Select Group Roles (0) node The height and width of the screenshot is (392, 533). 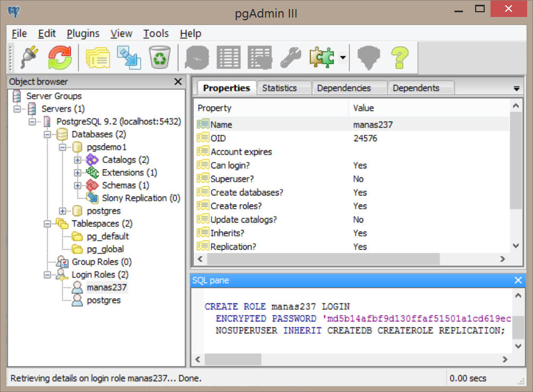(x=101, y=262)
